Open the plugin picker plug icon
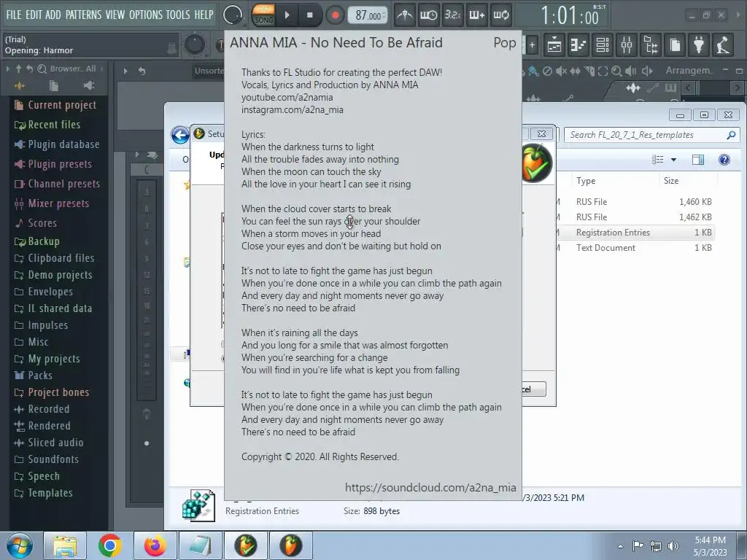This screenshot has width=747, height=560. (699, 45)
